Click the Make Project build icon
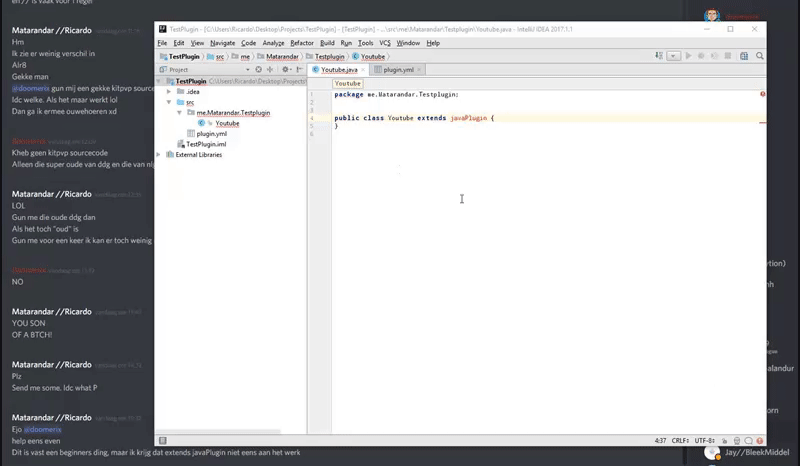 point(659,56)
